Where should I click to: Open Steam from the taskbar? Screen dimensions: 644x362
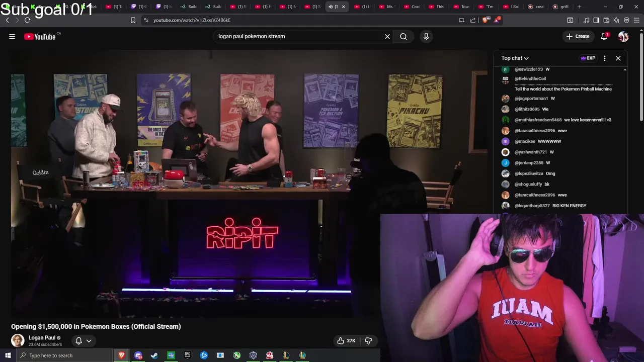154,355
